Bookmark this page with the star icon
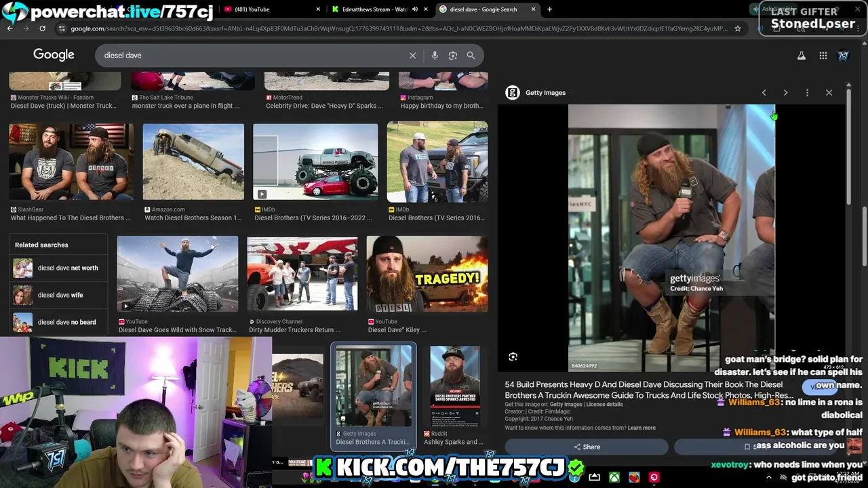The height and width of the screenshot is (488, 868). point(737,28)
